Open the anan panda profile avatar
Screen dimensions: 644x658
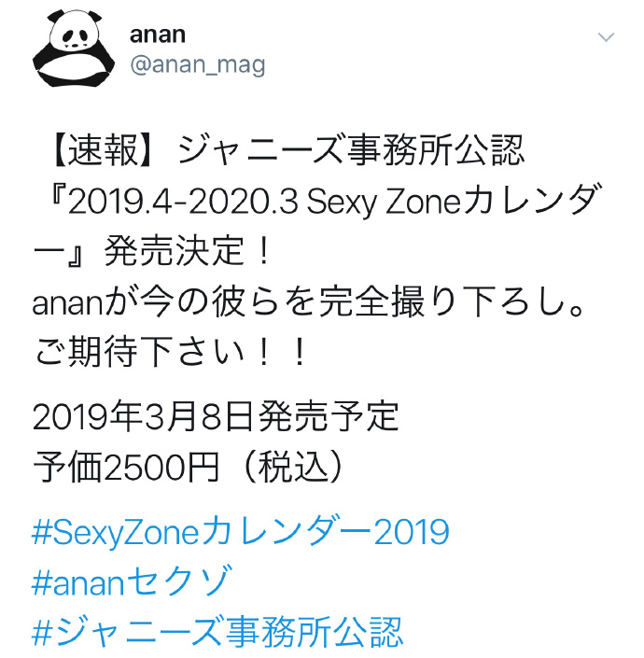(x=74, y=49)
